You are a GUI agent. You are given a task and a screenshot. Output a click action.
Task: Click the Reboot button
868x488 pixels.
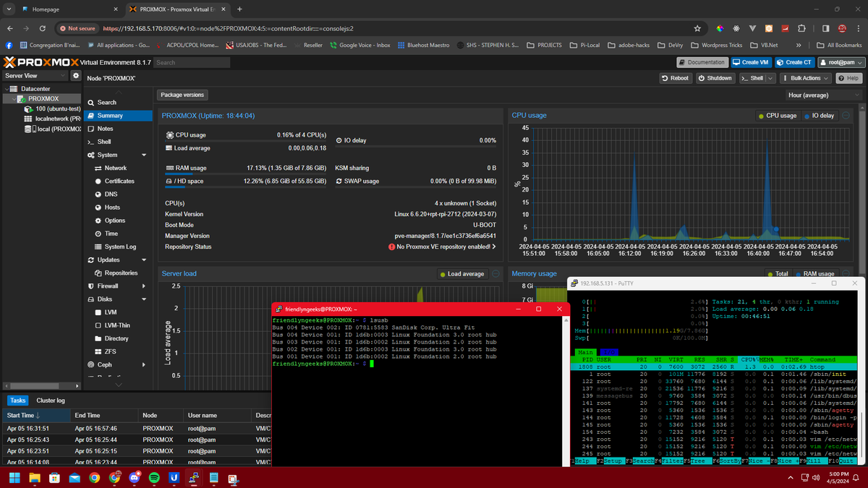[675, 78]
